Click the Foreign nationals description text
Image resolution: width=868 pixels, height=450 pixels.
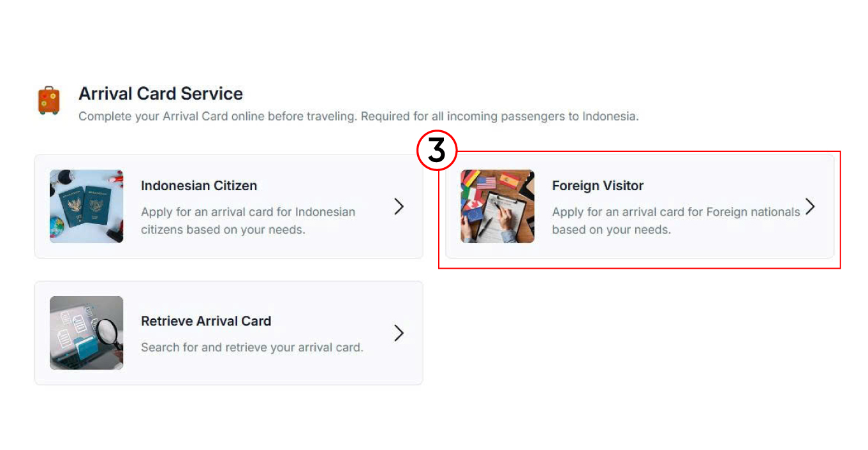coord(675,220)
